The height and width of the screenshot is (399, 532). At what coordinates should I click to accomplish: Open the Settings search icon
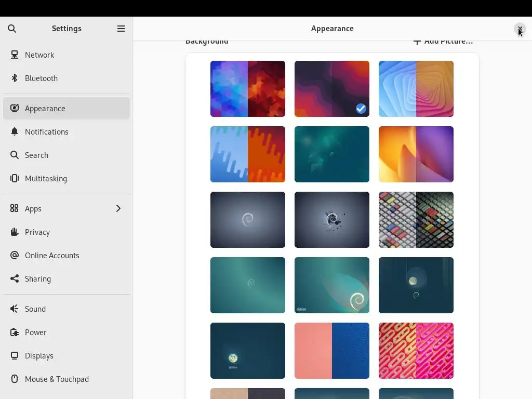point(12,29)
